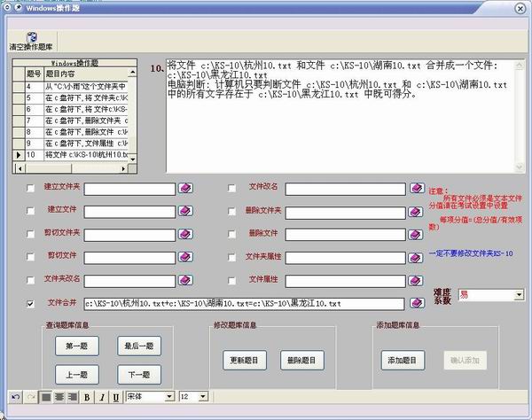Image resolution: width=532 pixels, height=420 pixels.
Task: Select question row 8 in the table
Action: (x=71, y=132)
